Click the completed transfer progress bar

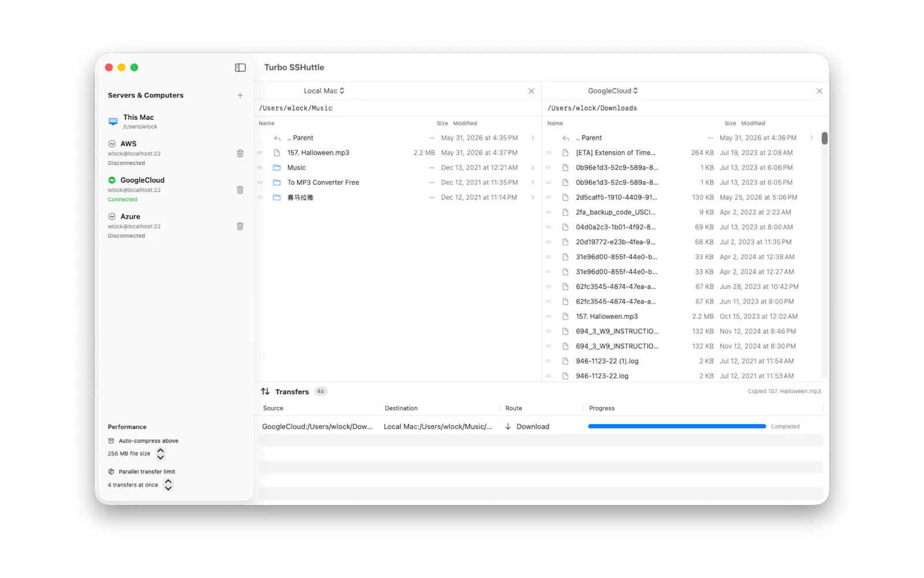click(x=677, y=427)
